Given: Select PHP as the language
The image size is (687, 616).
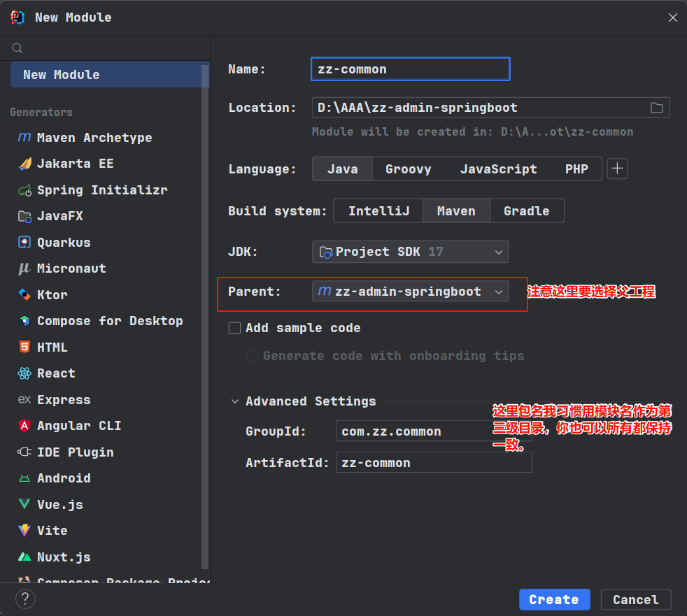Looking at the screenshot, I should [576, 169].
